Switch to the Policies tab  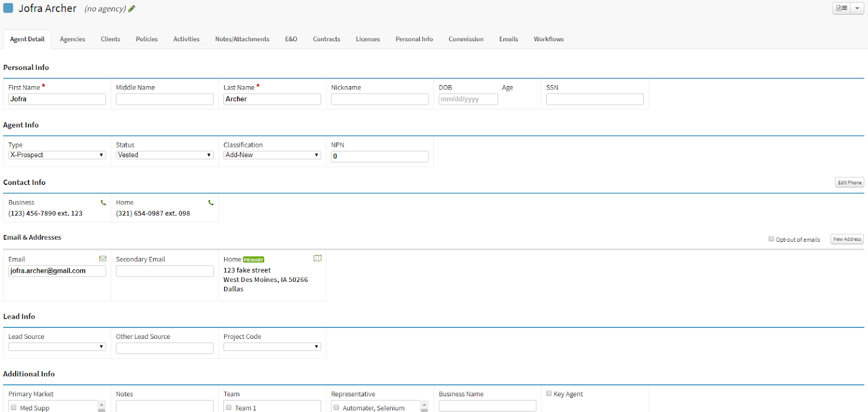point(146,39)
